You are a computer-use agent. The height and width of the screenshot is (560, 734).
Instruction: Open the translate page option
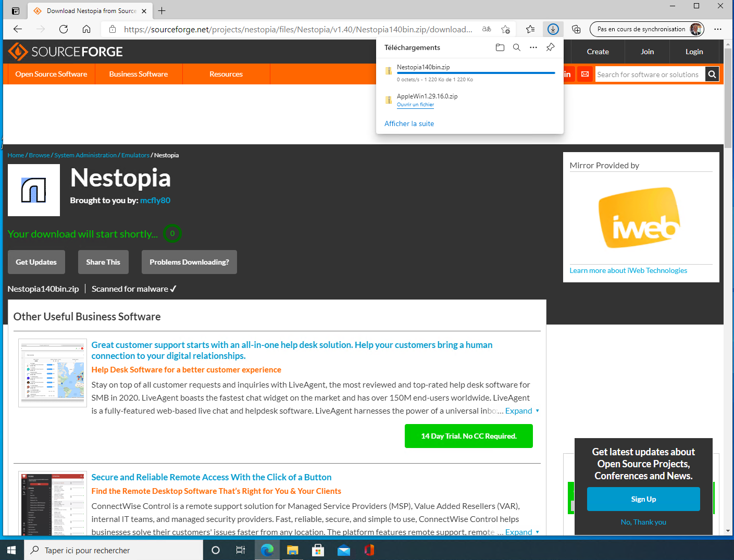[x=487, y=29]
